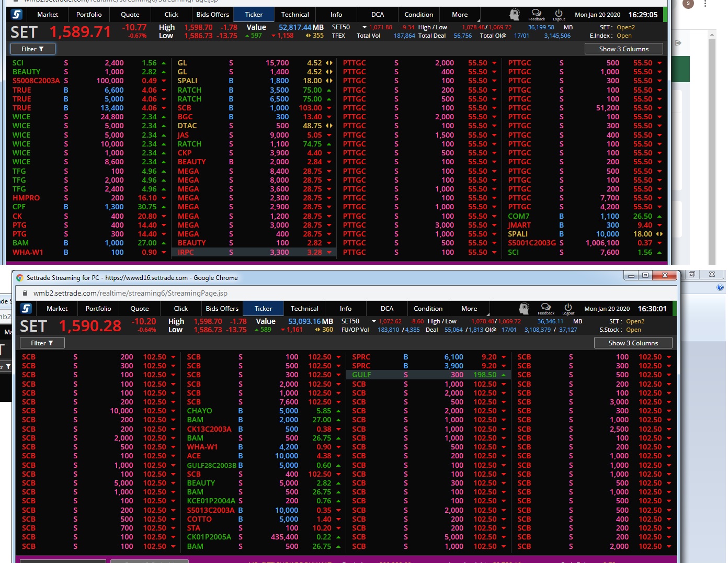This screenshot has height=563, width=728.
Task: Click the SET index value 1,589.71
Action: coord(81,32)
